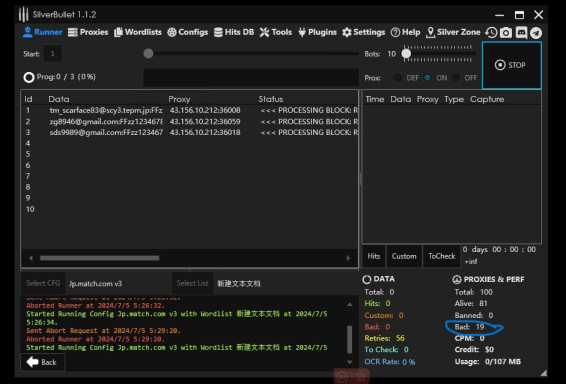Click the 新建文本文档 wordlist name
Image resolution: width=566 pixels, height=384 pixels.
239,284
